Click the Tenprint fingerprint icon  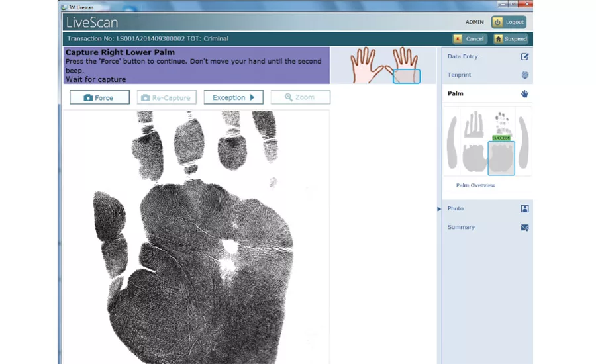pyautogui.click(x=525, y=75)
